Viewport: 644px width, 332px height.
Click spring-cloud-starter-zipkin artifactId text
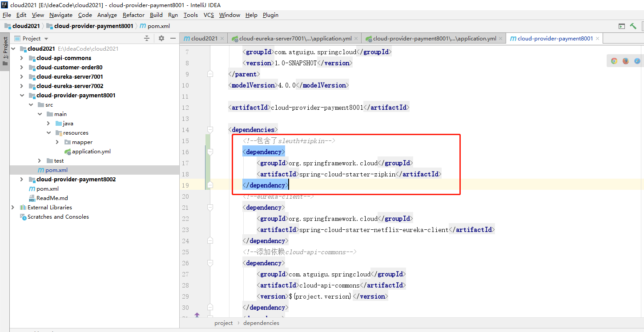pos(347,174)
